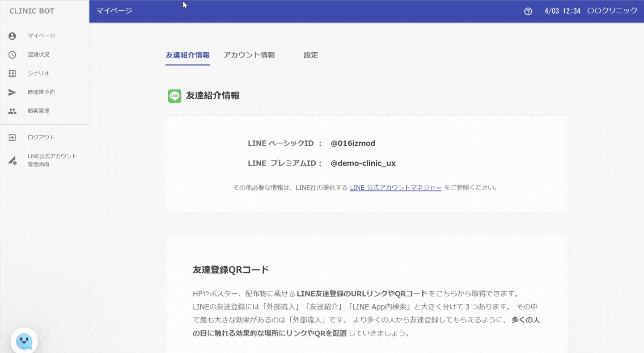Click the ログアウト exit icon
Viewport: 644px width, 353px height.
coord(12,138)
